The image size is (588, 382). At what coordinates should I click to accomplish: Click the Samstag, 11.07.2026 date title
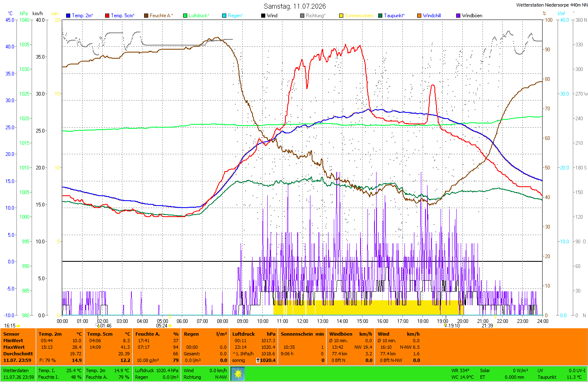pyautogui.click(x=295, y=6)
